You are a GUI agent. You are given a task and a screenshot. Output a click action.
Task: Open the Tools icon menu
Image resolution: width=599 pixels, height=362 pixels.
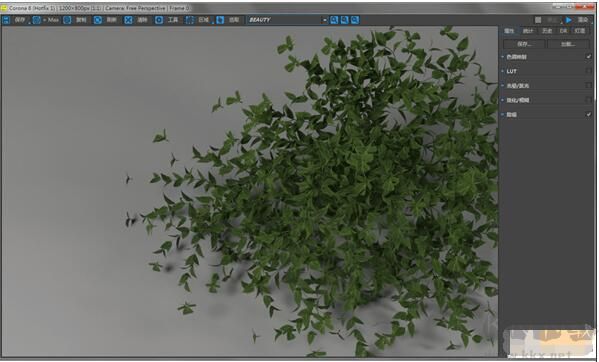click(159, 20)
